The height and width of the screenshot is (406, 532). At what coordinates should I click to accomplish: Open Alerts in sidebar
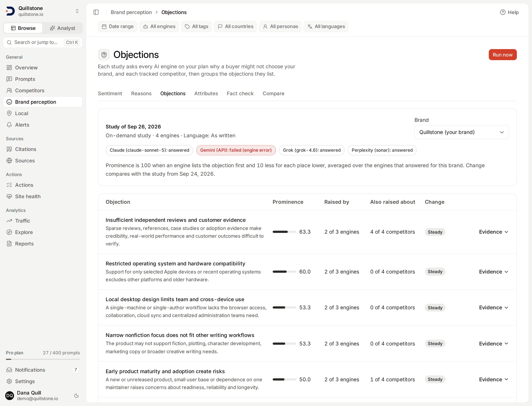43,125
